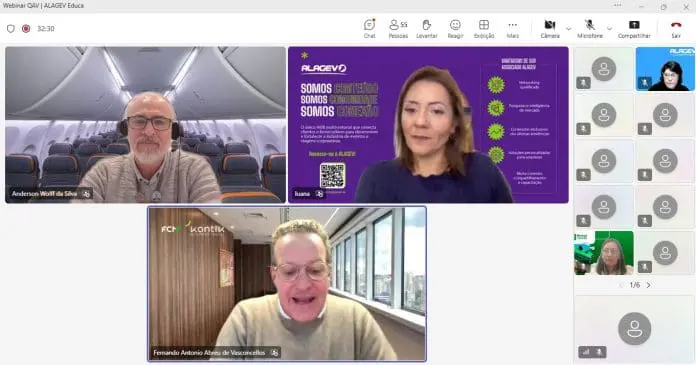Leave the meeting with Sair
This screenshot has height=365, width=696.
coord(676,29)
